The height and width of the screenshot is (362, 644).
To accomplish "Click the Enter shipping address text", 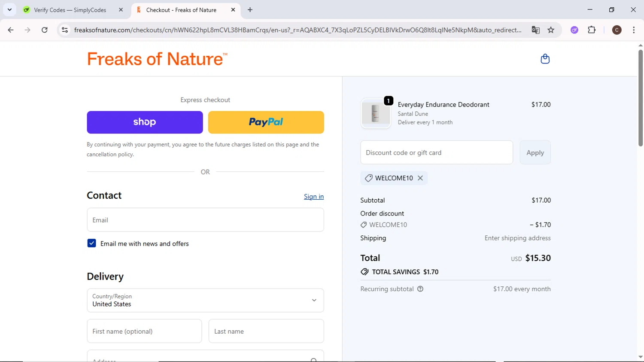I will (518, 238).
